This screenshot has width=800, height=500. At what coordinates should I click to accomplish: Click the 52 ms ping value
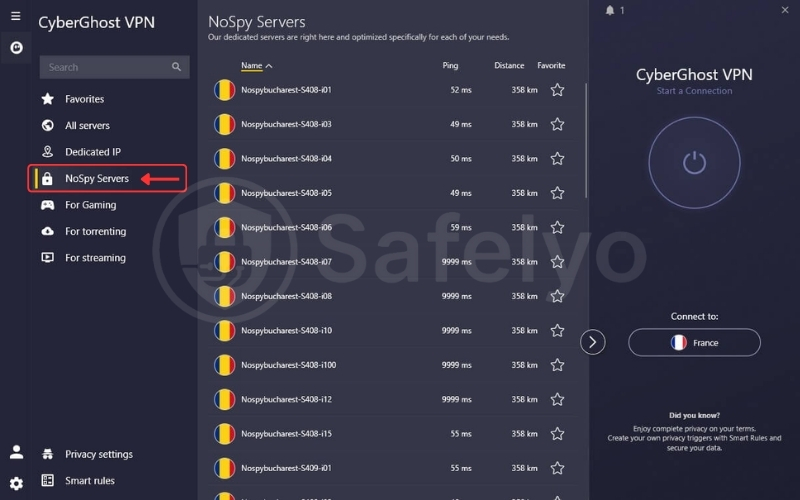tap(461, 90)
